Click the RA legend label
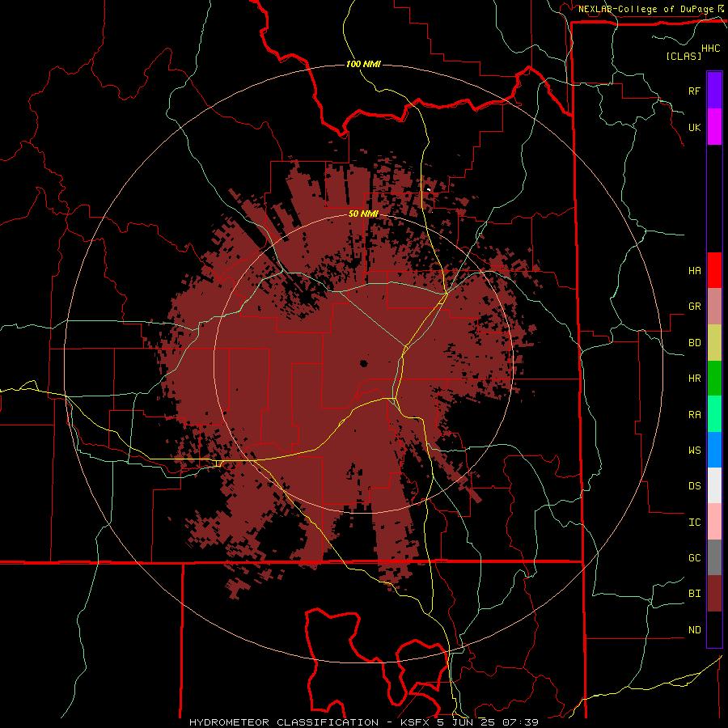Image resolution: width=728 pixels, height=728 pixels. point(694,414)
